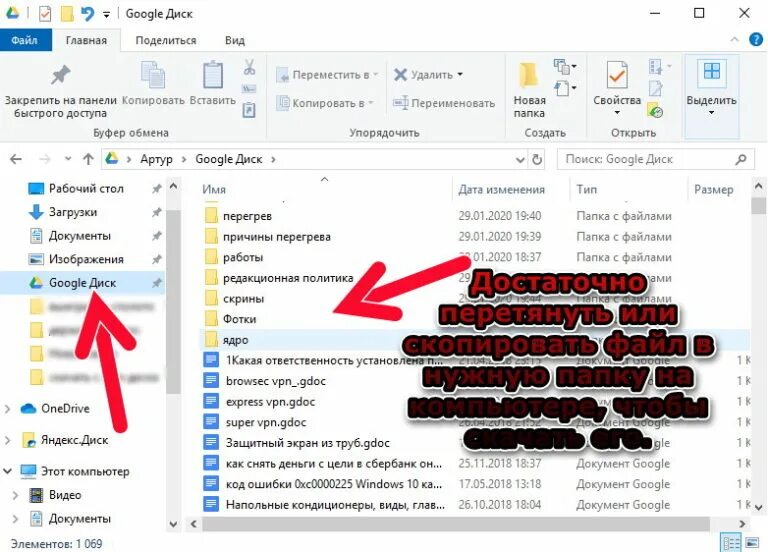The image size is (768, 552).
Task: Click the file list horizontal scrollbar
Action: 456,524
